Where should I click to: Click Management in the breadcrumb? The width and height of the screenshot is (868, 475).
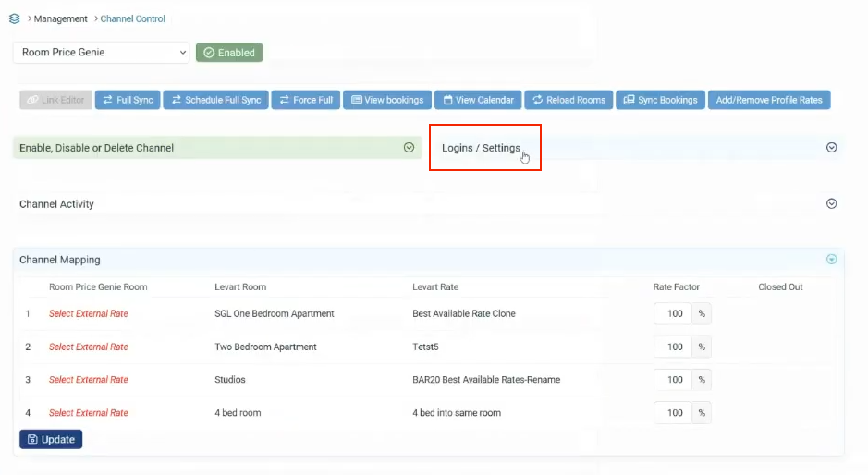coord(61,18)
